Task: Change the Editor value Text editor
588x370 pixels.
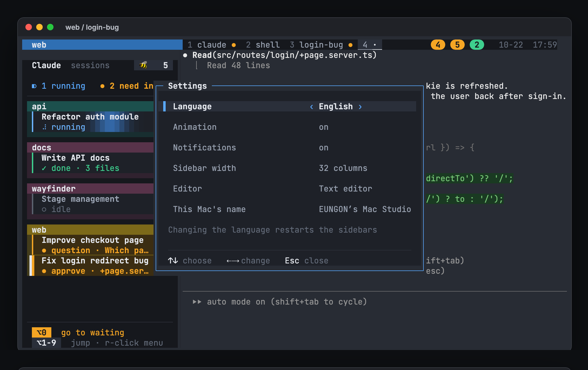Action: tap(346, 189)
